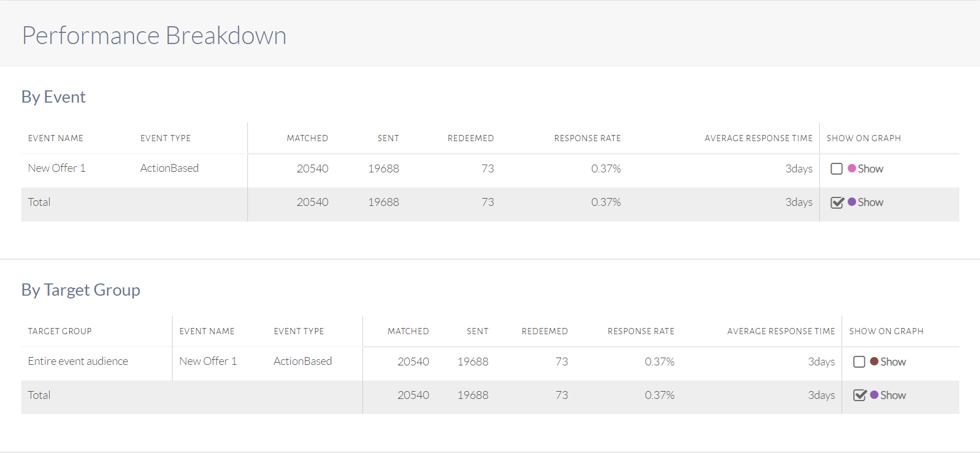This screenshot has width=980, height=453.
Task: Uncheck Show checkbox in By Target Group Total row
Action: pos(859,396)
